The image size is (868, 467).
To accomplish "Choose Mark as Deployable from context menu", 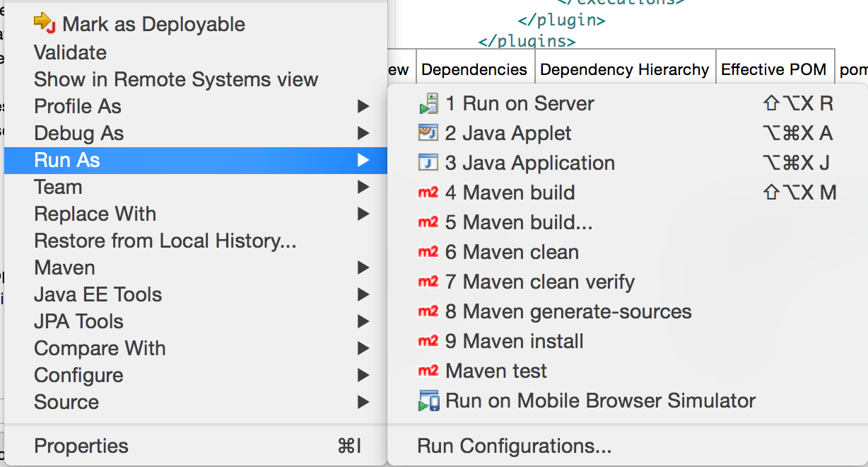I will (196, 24).
